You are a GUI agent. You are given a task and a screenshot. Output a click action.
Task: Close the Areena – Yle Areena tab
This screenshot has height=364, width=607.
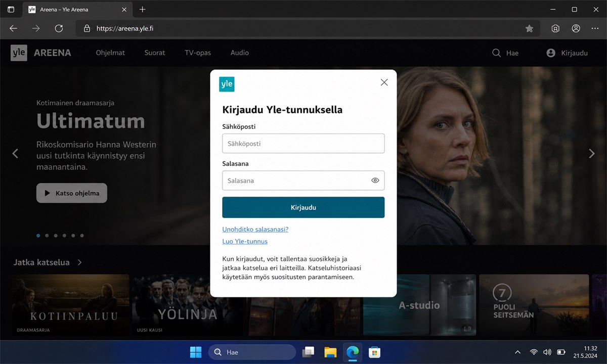[124, 9]
